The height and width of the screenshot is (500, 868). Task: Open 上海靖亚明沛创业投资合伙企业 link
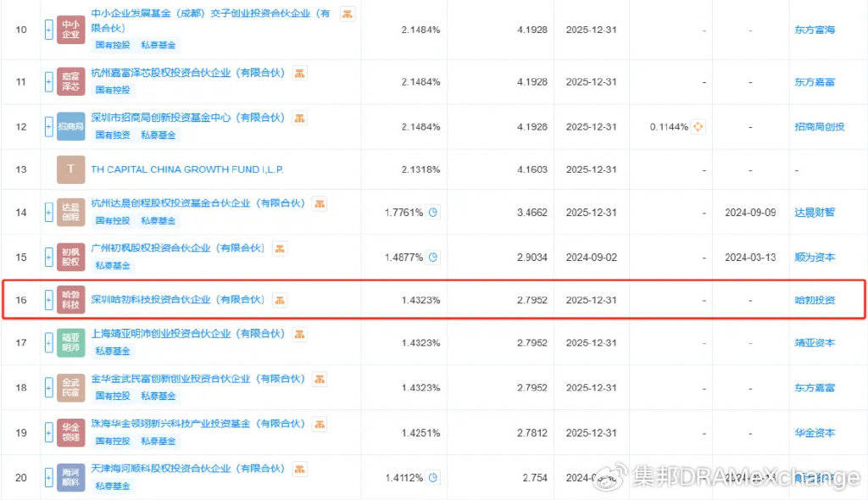point(187,334)
